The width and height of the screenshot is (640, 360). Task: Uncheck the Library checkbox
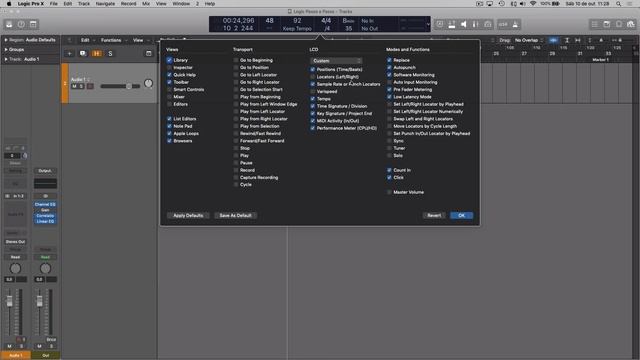click(x=169, y=60)
